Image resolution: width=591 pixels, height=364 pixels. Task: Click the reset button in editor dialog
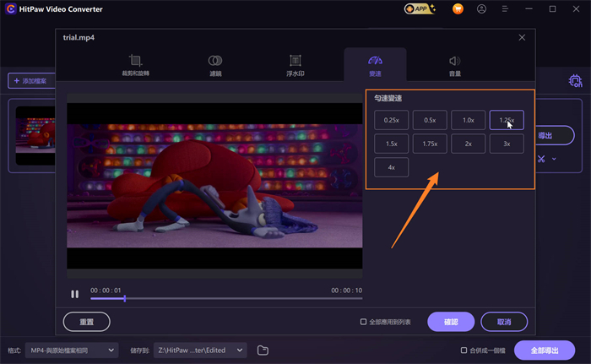pyautogui.click(x=87, y=322)
